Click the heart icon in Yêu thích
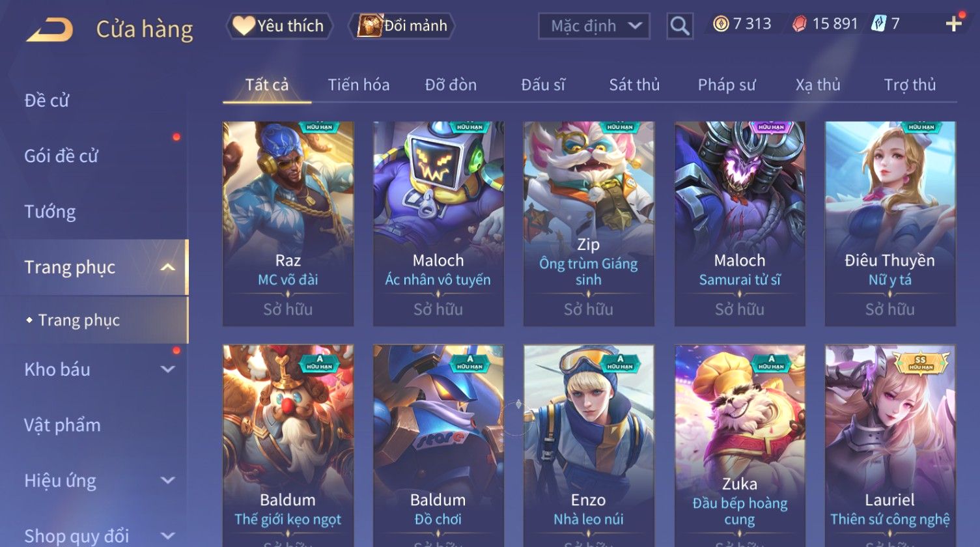The height and width of the screenshot is (547, 980). click(244, 25)
